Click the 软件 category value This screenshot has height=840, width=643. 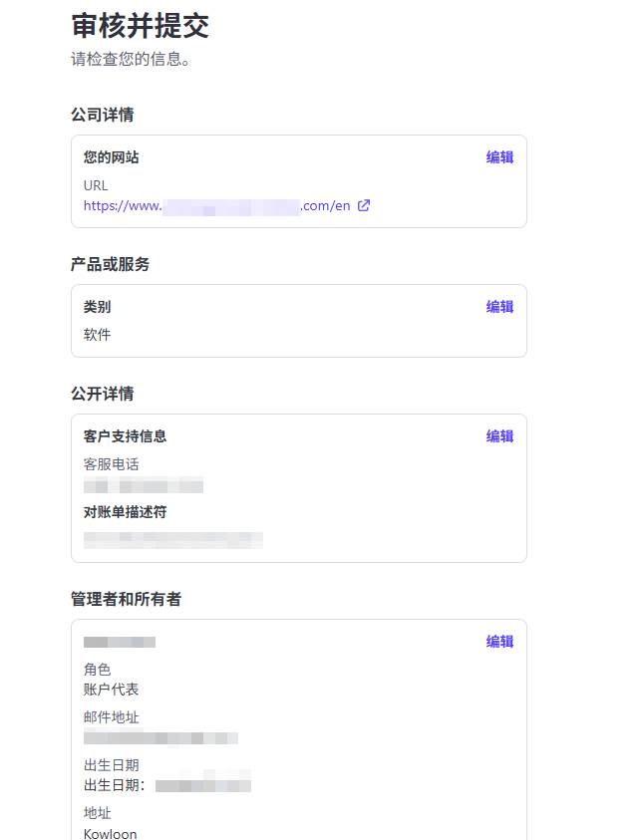coord(97,335)
